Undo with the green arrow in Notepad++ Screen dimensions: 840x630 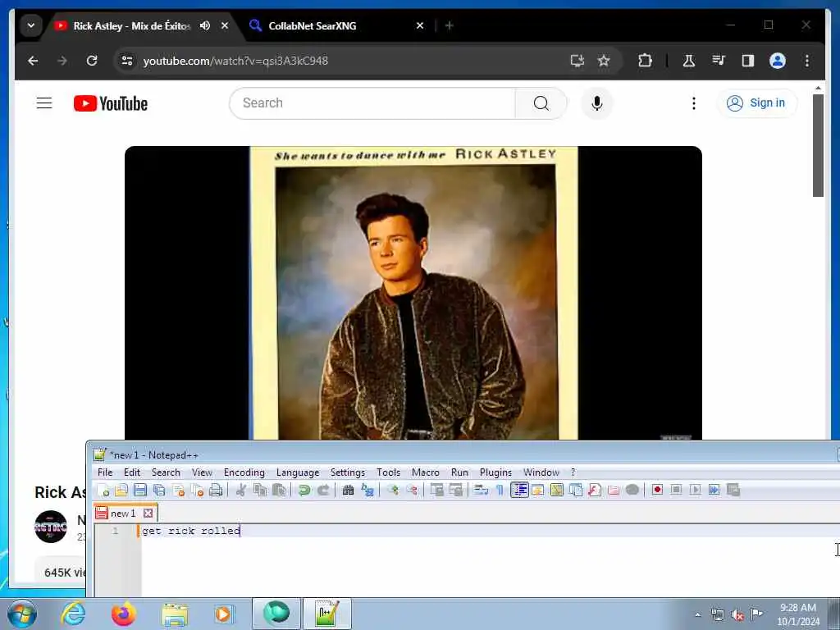click(x=304, y=490)
